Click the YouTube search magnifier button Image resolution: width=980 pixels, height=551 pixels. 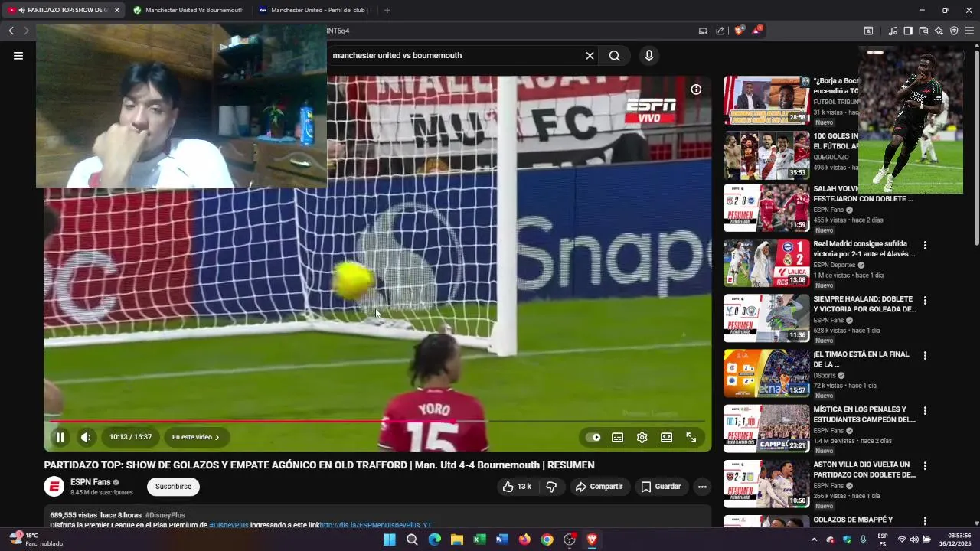tap(614, 55)
